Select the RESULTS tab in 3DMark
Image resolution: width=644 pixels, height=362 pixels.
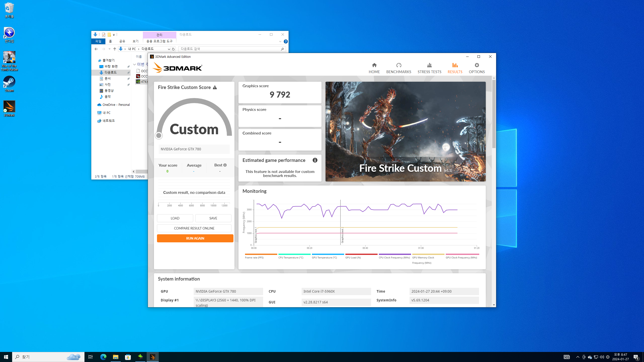pos(455,68)
